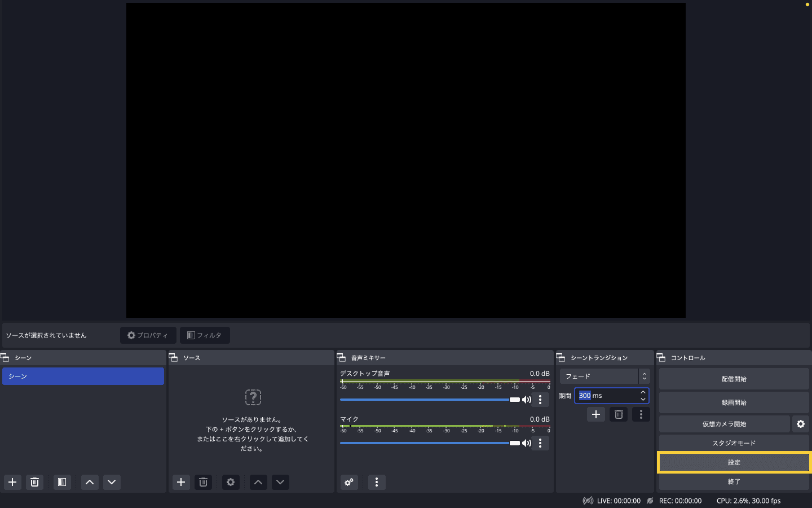Open transition properties three-dot menu
Viewport: 812px width, 508px height.
641,414
